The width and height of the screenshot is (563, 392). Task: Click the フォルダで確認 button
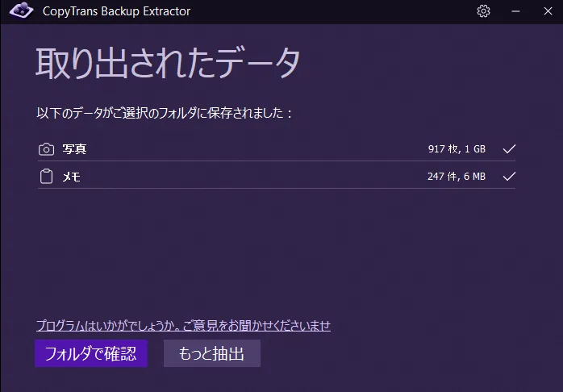click(x=91, y=353)
